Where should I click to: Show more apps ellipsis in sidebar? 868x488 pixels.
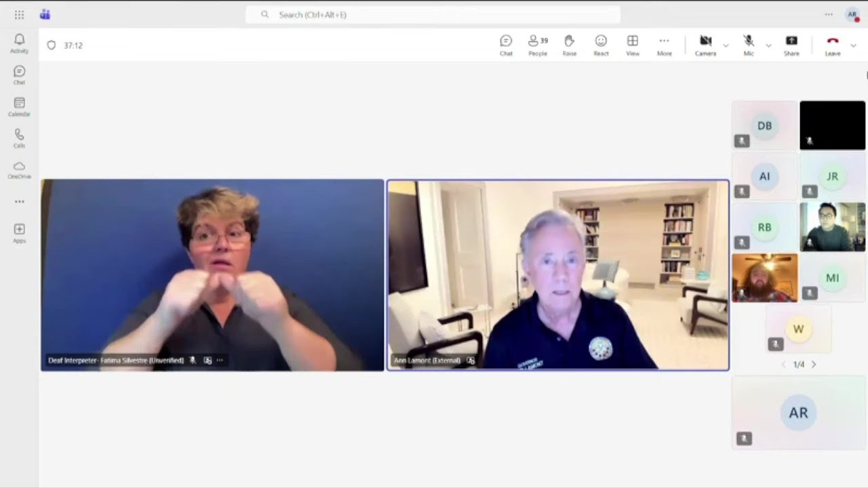(19, 201)
